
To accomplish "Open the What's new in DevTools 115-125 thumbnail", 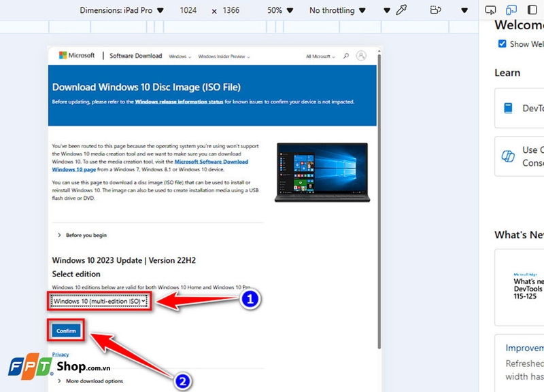I will (x=520, y=287).
